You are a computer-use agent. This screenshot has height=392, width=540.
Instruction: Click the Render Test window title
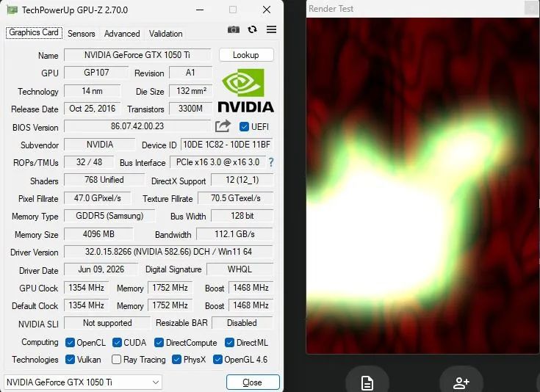331,9
